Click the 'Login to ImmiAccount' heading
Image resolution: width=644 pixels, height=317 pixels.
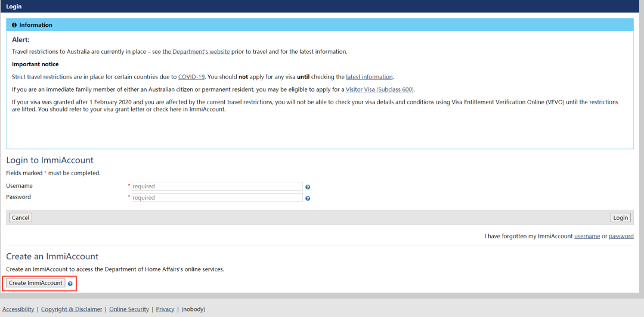point(49,160)
